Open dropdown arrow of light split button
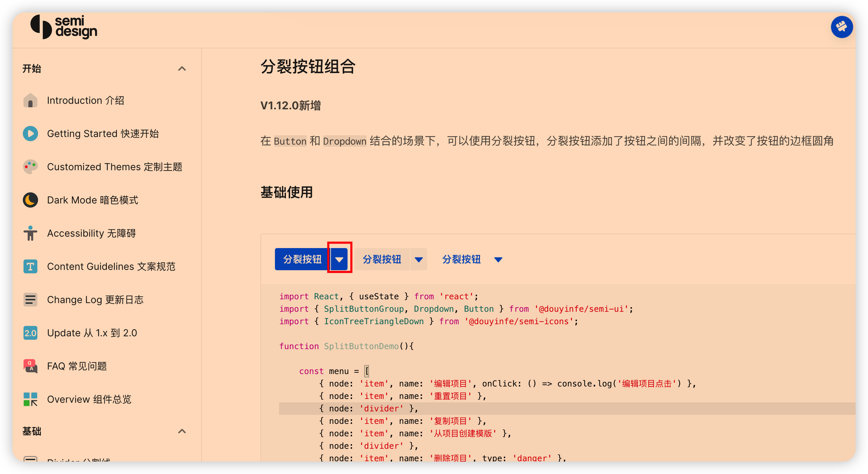Image resolution: width=868 pixels, height=474 pixels. tap(419, 259)
